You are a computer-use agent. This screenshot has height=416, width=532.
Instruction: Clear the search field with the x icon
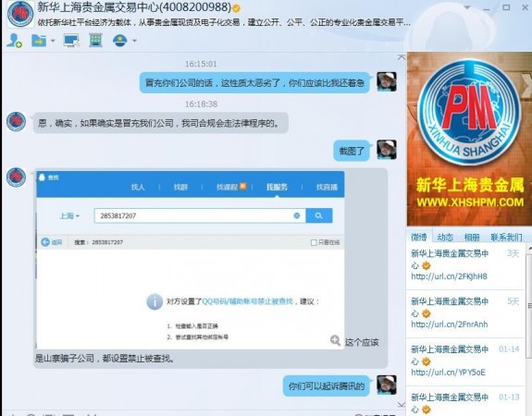click(x=297, y=215)
